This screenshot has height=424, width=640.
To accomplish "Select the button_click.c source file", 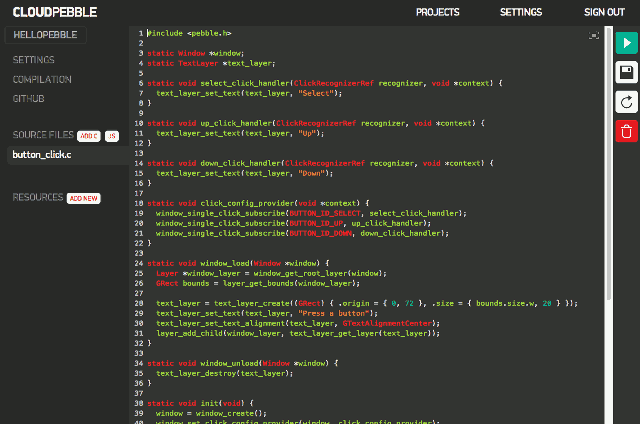I will pos(42,155).
